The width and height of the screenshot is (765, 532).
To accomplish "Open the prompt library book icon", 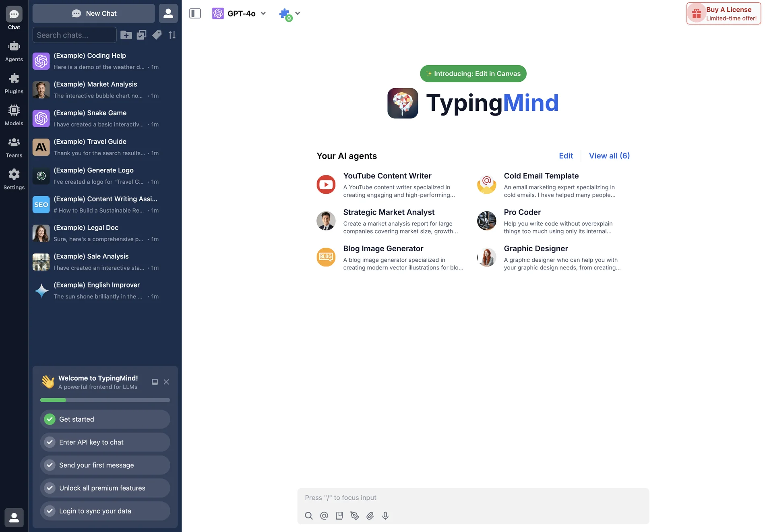I will (x=339, y=516).
